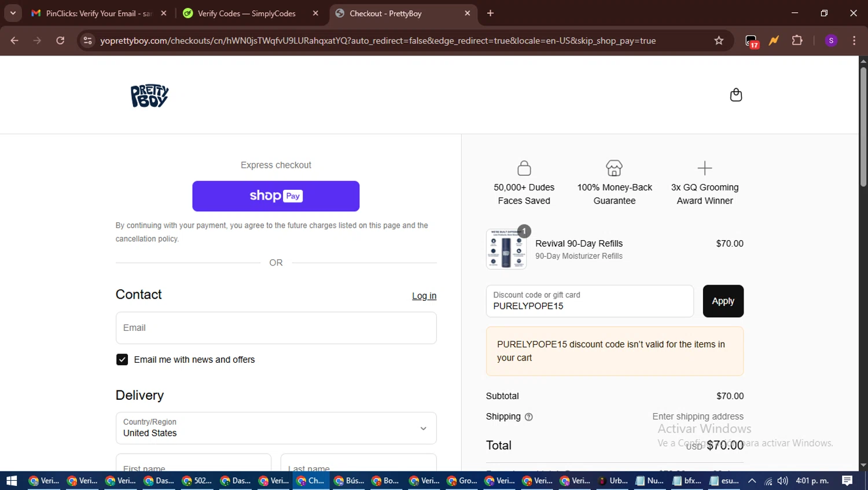Apply the discount code
868x490 pixels.
tap(723, 301)
